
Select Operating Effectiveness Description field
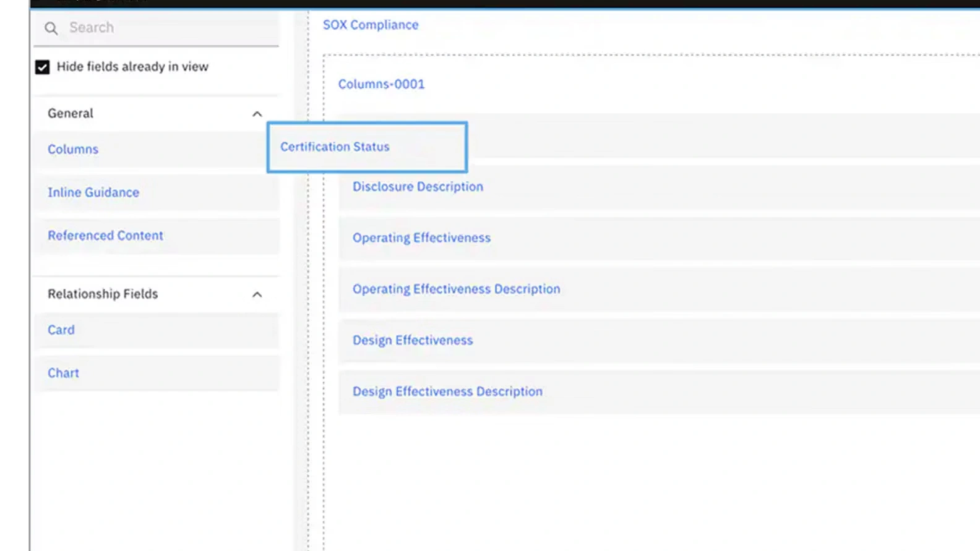pyautogui.click(x=456, y=289)
